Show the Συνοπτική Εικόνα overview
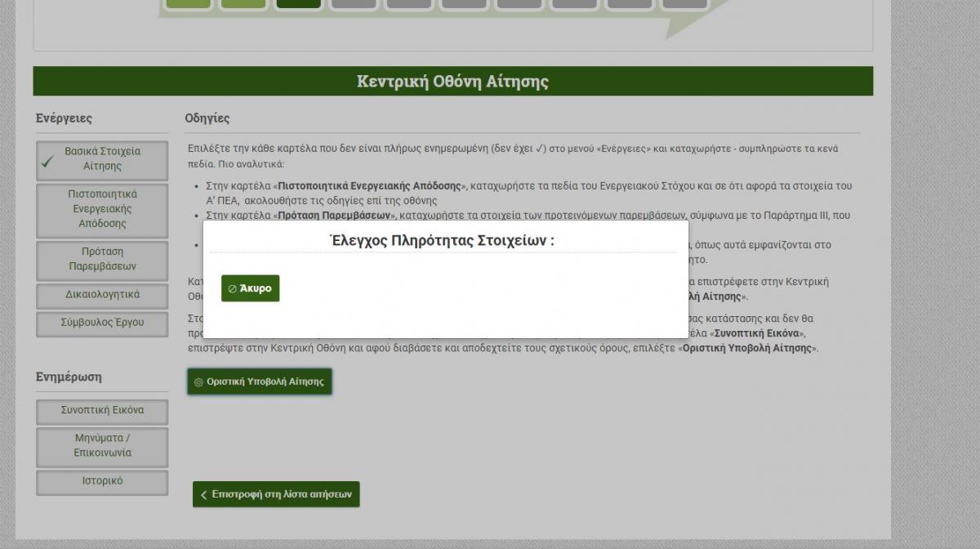980x549 pixels. 102,411
